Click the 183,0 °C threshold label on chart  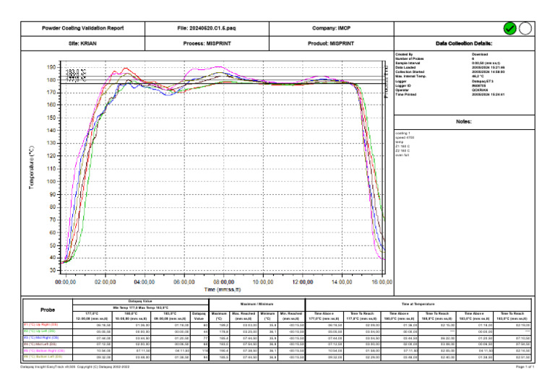76,71
